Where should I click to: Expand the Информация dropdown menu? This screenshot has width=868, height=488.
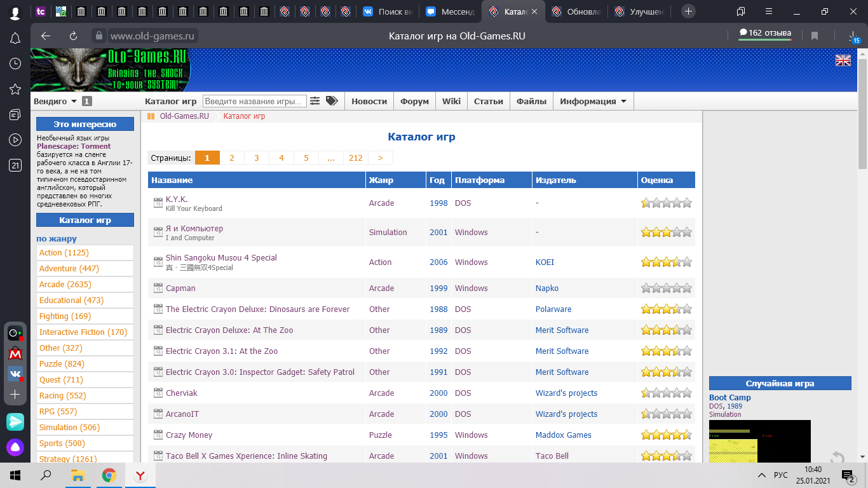593,101
